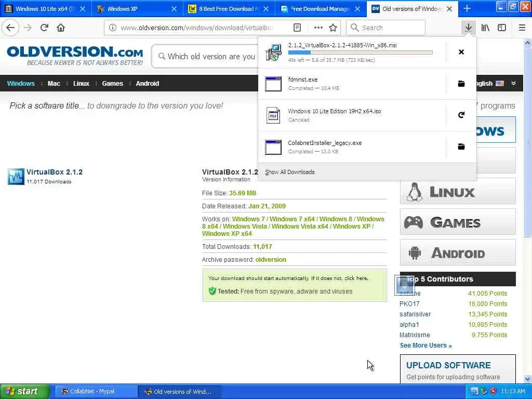Close the Windows XP tab

click(174, 9)
